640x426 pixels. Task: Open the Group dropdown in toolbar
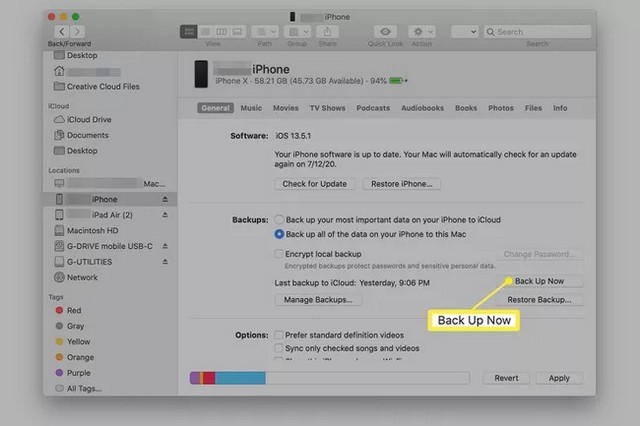[298, 31]
